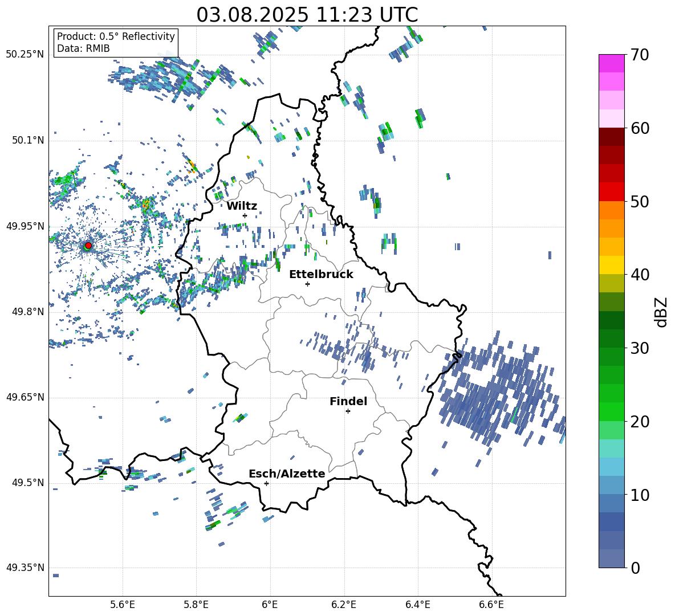Click the 6°E longitude label
The image size is (675, 616).
point(270,605)
